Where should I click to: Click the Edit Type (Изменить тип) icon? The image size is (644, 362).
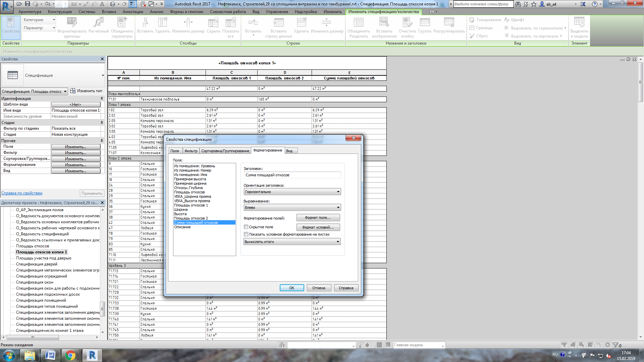(x=73, y=91)
